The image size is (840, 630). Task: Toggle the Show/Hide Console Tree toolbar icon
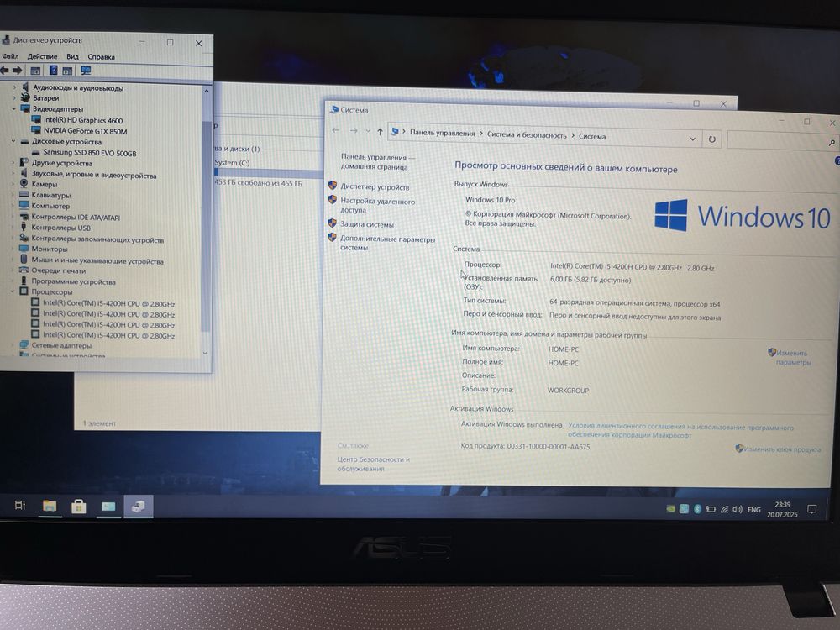(35, 71)
